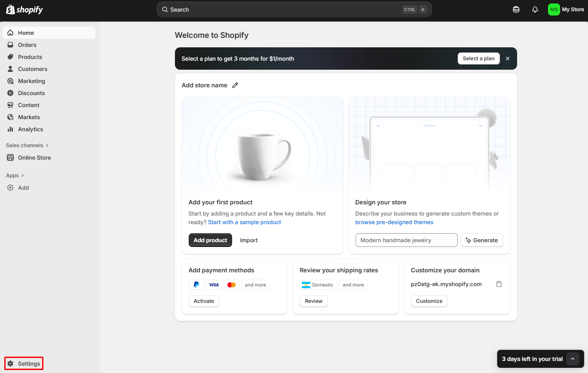Open Products page from sidebar
Screen dimensions: 588x373
click(x=49, y=57)
